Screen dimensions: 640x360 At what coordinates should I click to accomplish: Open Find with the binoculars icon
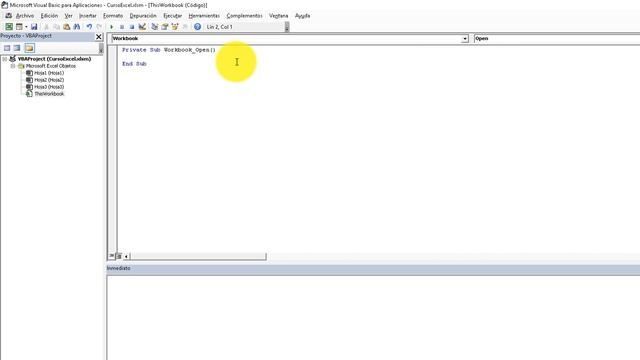coord(77,27)
